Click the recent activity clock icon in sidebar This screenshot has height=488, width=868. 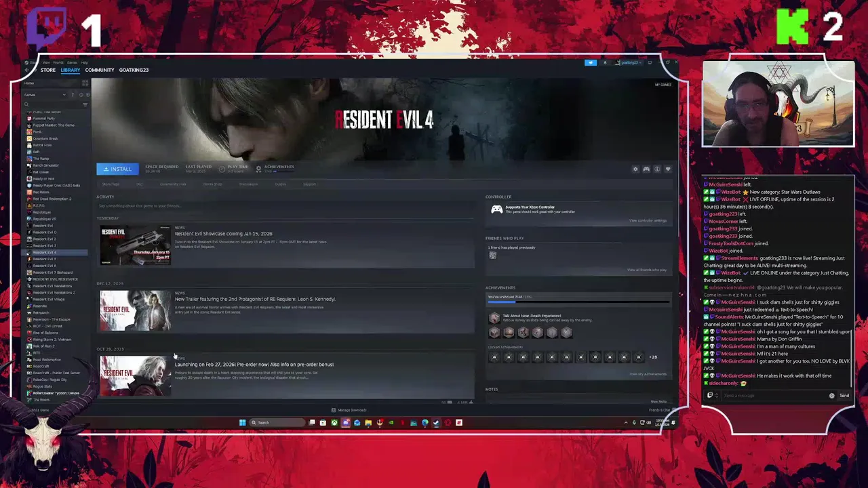click(81, 95)
